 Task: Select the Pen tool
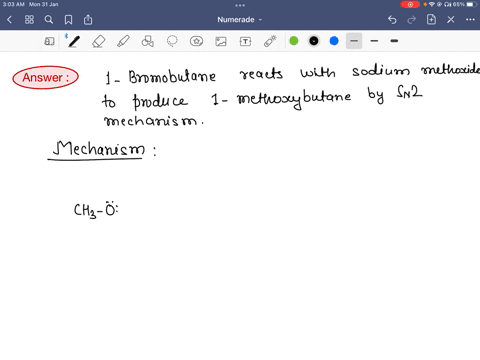point(74,41)
